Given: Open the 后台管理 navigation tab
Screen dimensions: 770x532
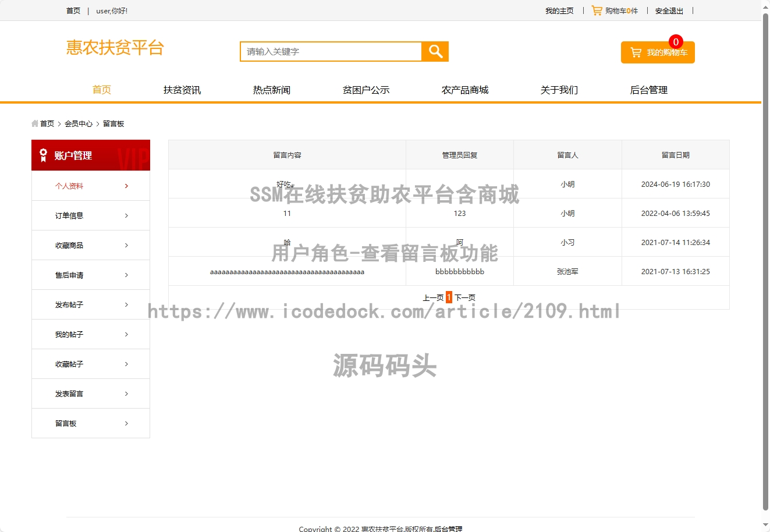Looking at the screenshot, I should pyautogui.click(x=649, y=90).
